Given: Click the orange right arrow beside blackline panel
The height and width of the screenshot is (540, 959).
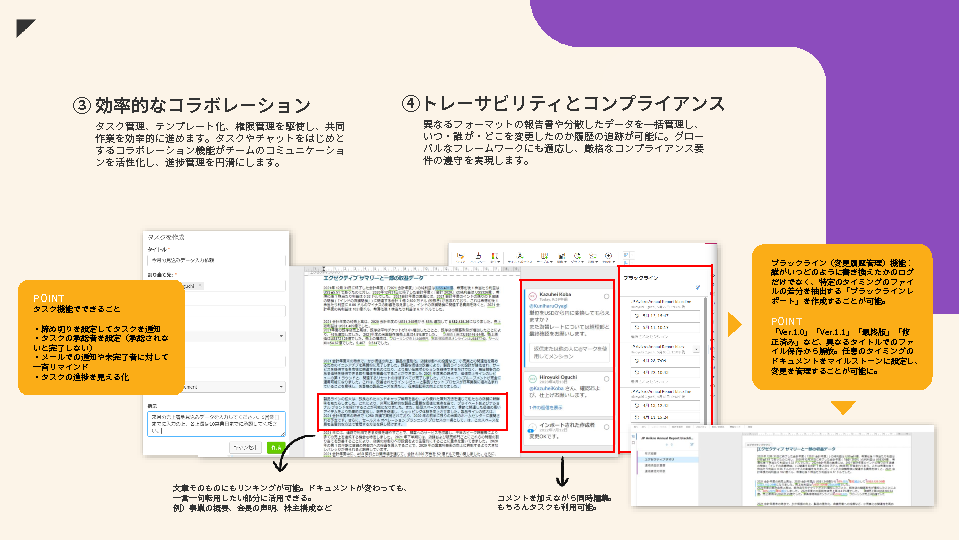Looking at the screenshot, I should (x=735, y=325).
